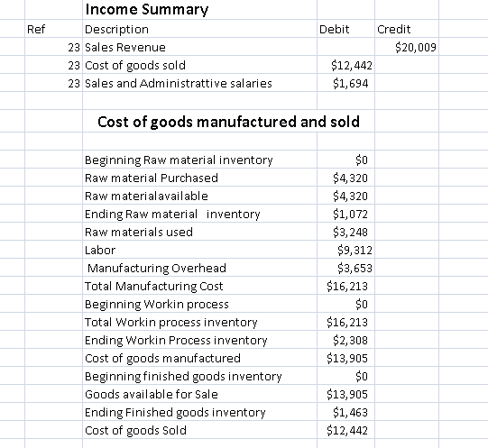Select the $20,009 credit amount cell
The height and width of the screenshot is (448, 488).
pyautogui.click(x=407, y=47)
